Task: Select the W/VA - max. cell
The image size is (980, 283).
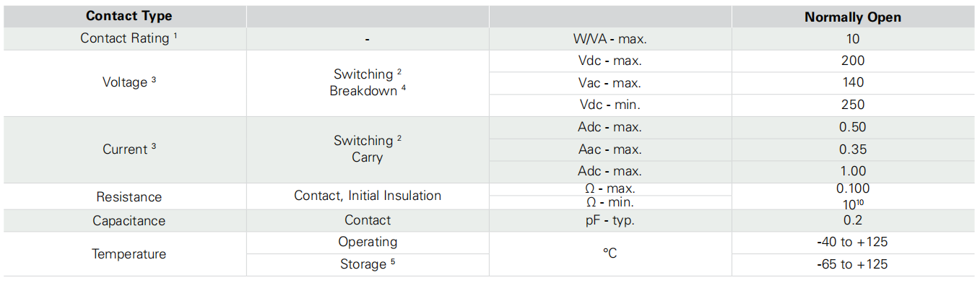Action: 610,39
